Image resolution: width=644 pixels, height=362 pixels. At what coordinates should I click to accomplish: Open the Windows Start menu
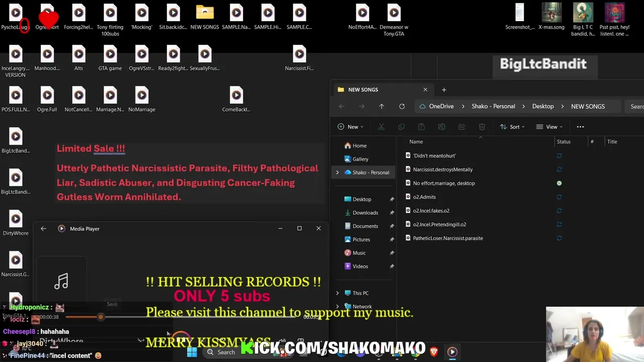coord(192,352)
